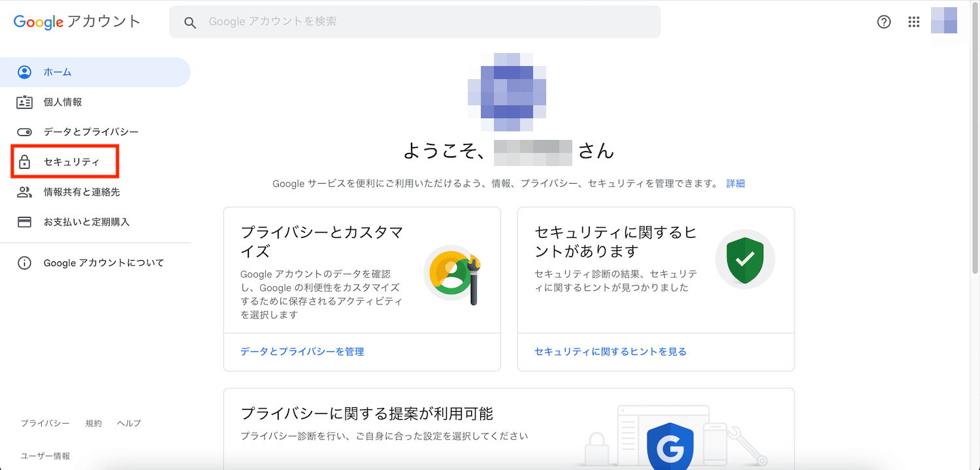980x470 pixels.
Task: Click the Google アカウントについて info icon
Action: (24, 263)
